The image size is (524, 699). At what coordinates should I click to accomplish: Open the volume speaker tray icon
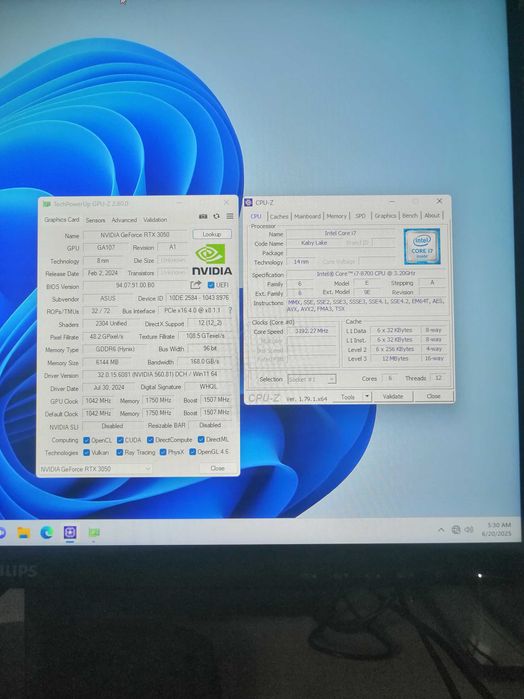coord(468,530)
